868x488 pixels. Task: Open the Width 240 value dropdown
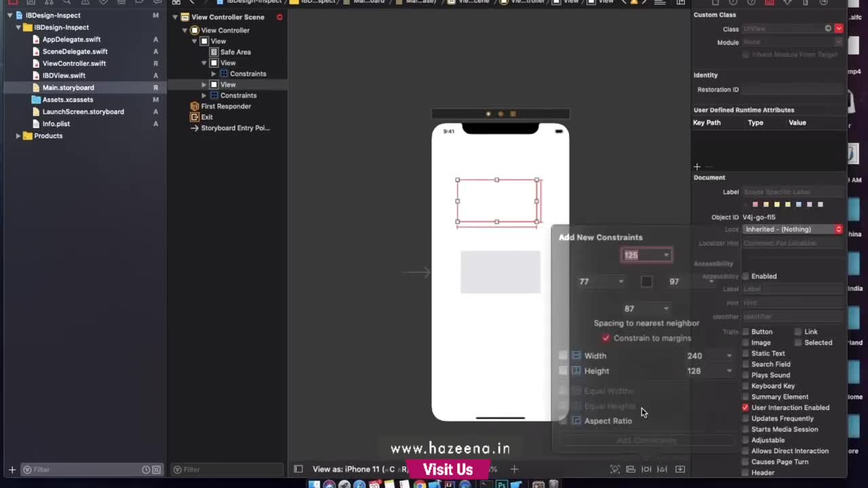point(729,356)
